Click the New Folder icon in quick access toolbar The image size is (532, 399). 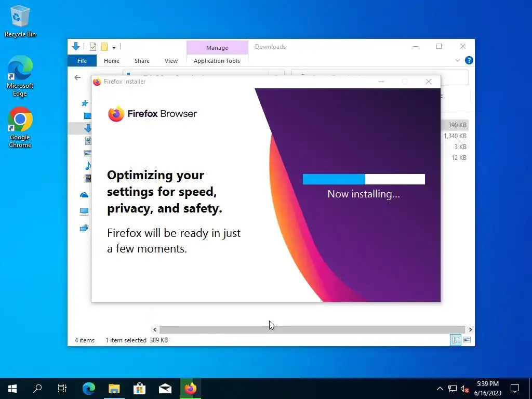104,47
